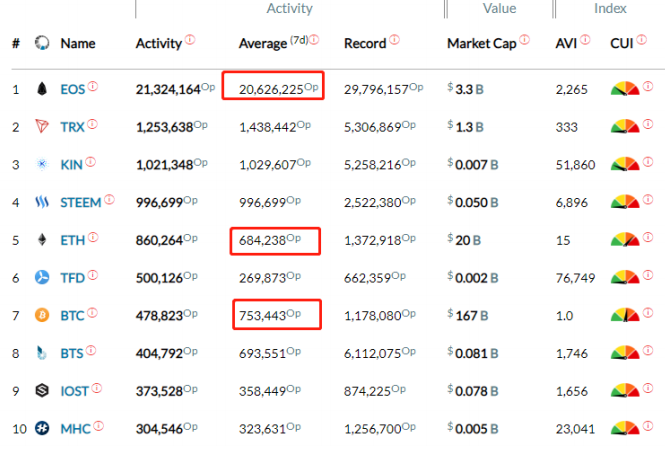The image size is (665, 454).
Task: Click CUI info icon in KIN row
Action: (648, 162)
